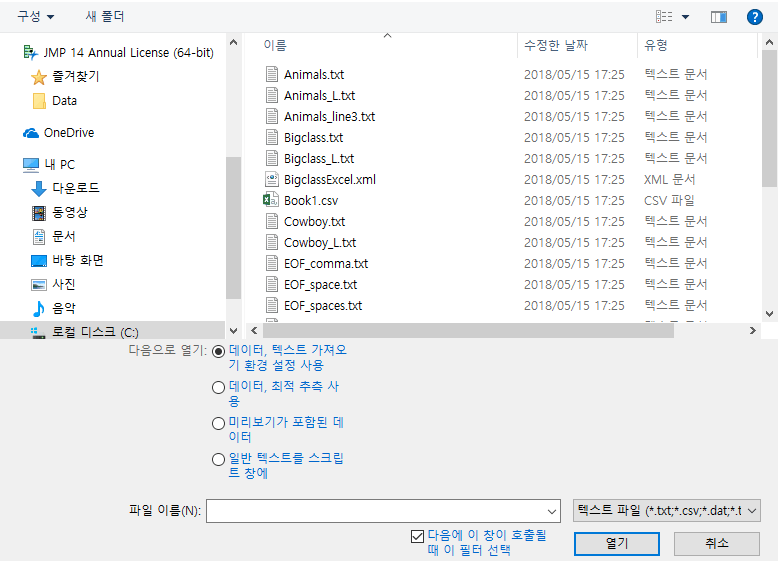Click the 사진 pictures icon

(x=39, y=285)
